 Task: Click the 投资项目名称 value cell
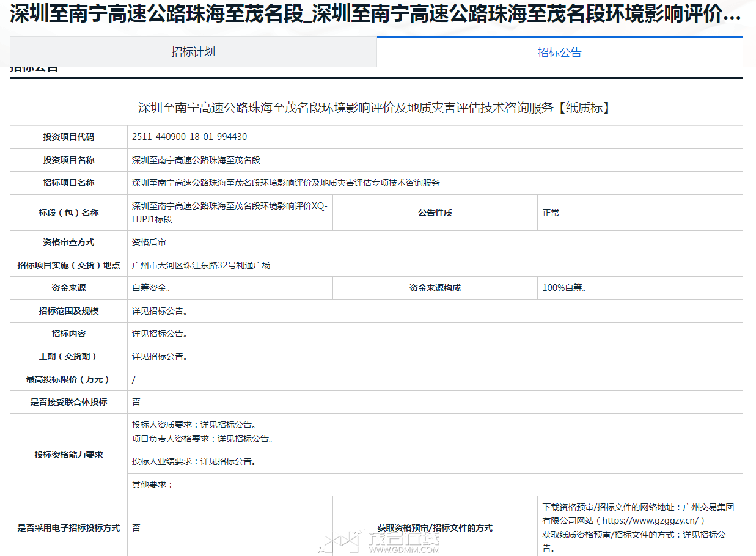[196, 160]
